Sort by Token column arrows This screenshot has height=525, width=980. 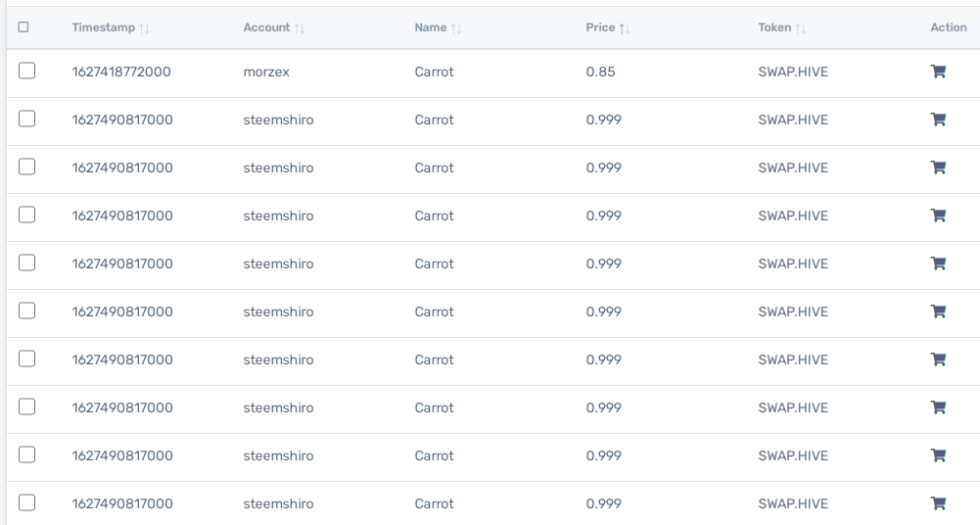tap(801, 28)
